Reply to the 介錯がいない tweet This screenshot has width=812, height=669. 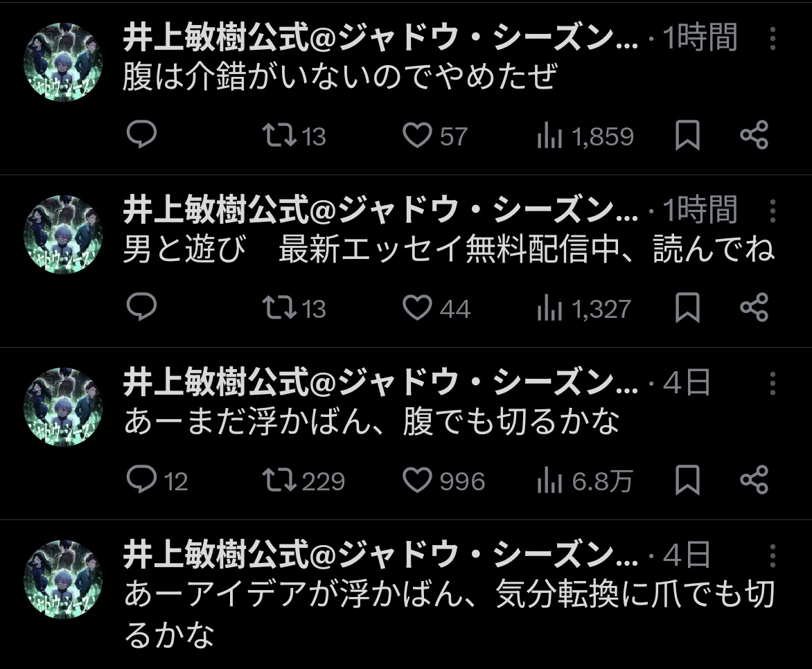click(x=142, y=136)
